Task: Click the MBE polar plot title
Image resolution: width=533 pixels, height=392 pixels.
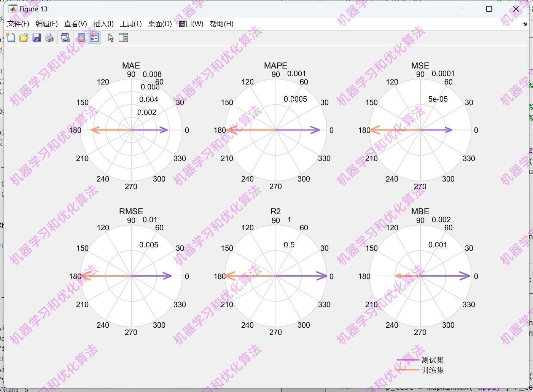Action: [420, 211]
